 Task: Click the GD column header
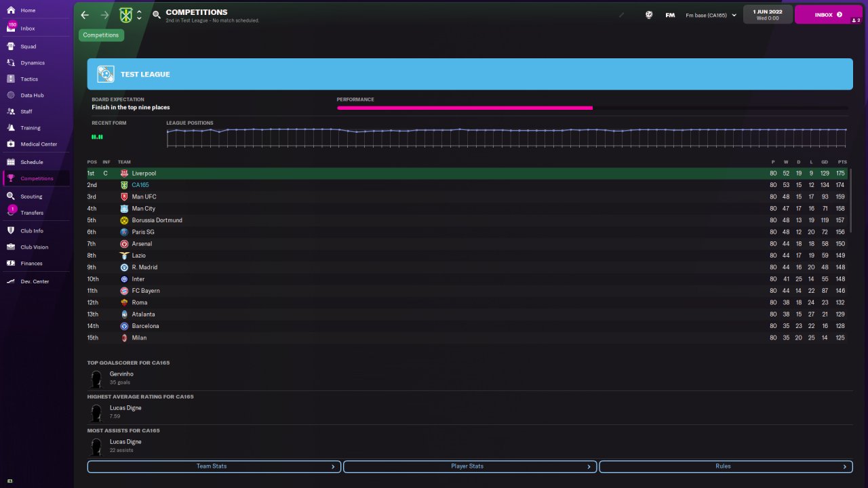point(825,162)
